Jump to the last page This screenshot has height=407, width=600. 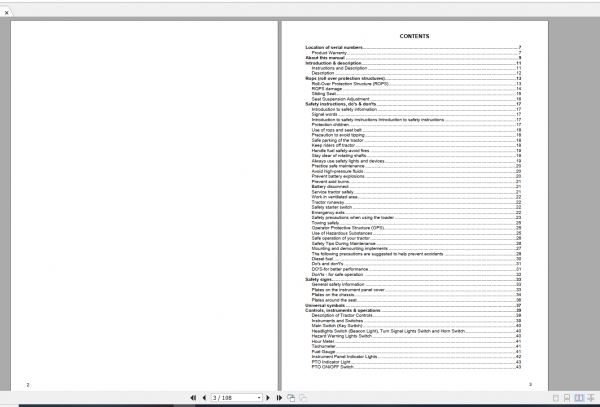(x=279, y=398)
